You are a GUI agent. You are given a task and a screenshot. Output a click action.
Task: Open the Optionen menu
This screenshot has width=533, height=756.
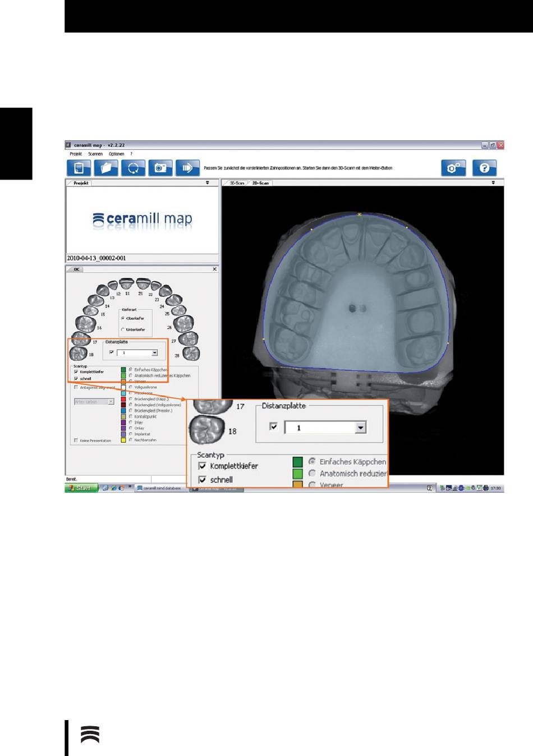point(117,154)
